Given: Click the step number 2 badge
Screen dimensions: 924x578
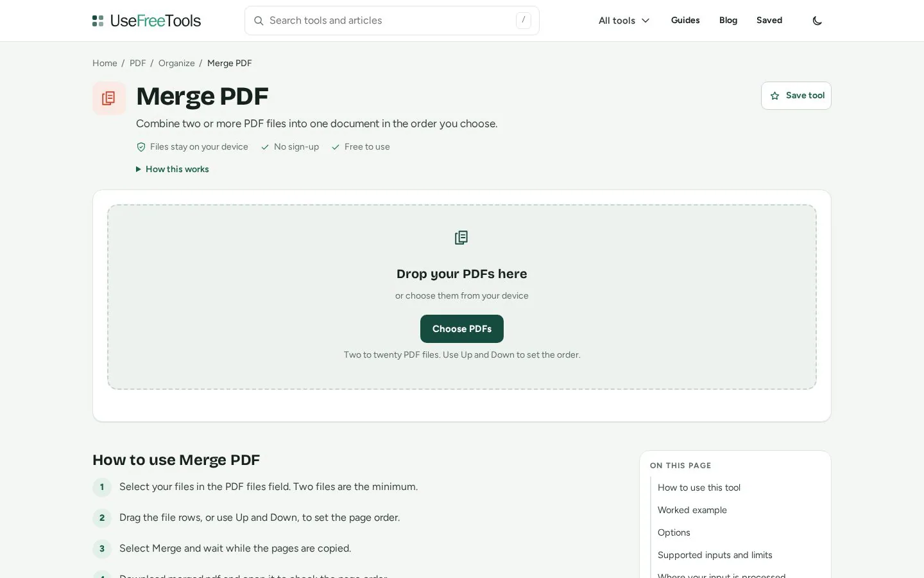Looking at the screenshot, I should pyautogui.click(x=102, y=518).
